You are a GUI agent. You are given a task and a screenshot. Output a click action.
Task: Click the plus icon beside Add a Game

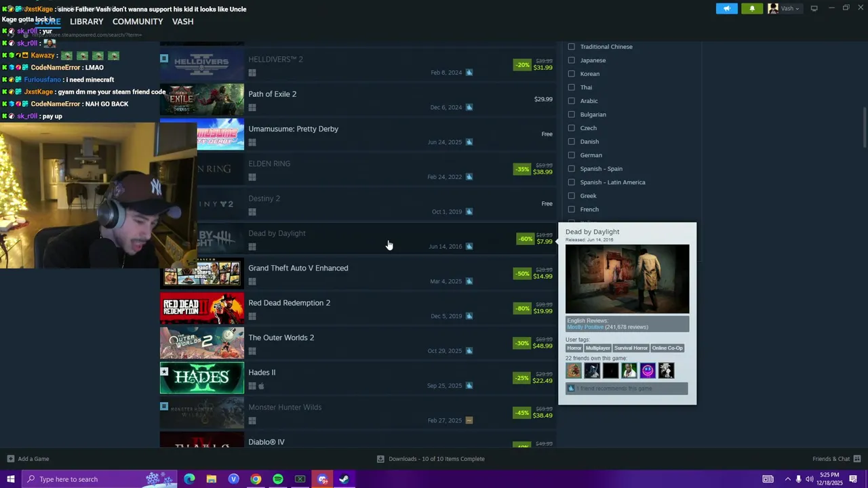point(11,459)
